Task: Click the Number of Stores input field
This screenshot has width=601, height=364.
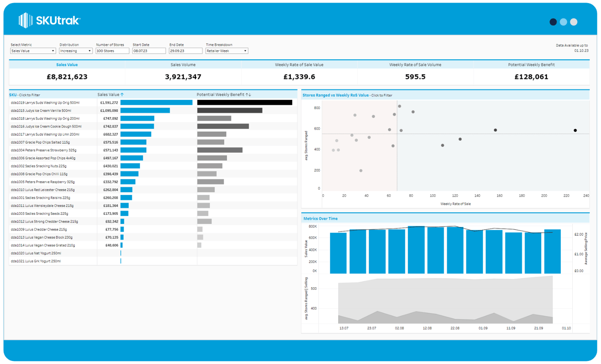Action: pyautogui.click(x=112, y=51)
